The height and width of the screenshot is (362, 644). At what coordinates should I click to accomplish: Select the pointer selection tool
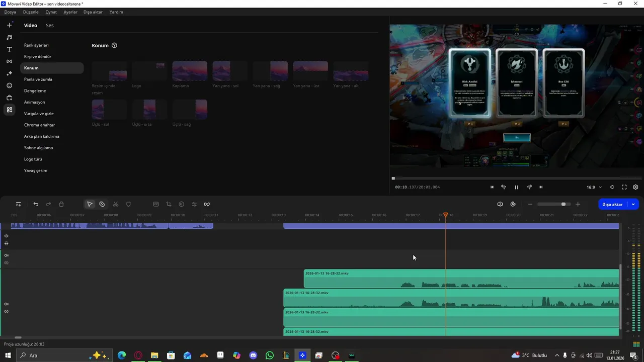(90, 204)
